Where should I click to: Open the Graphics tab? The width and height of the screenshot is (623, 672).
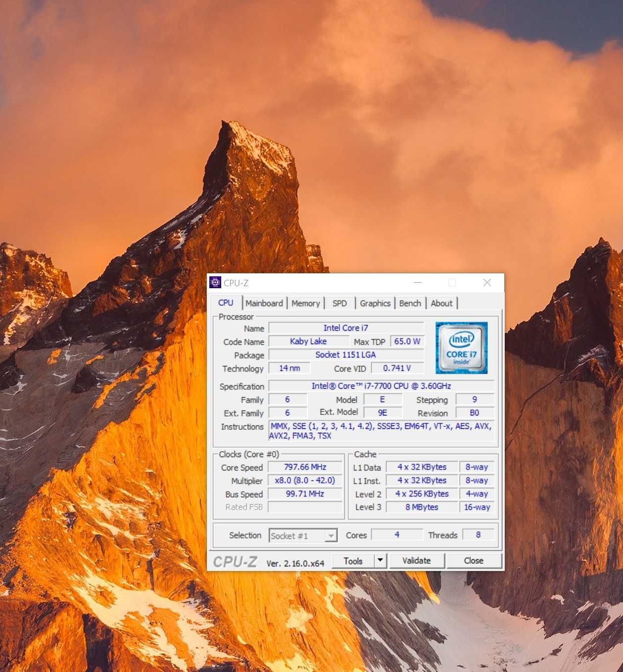[x=375, y=304]
